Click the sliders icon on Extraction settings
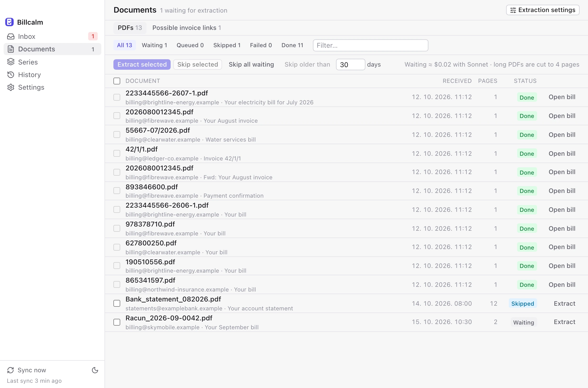The height and width of the screenshot is (388, 588). point(513,10)
